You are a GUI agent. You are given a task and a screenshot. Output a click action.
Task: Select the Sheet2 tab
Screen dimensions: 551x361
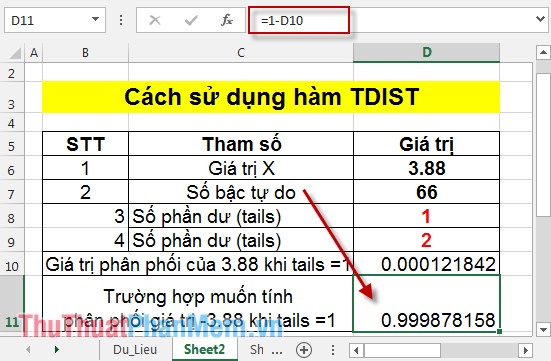click(204, 350)
